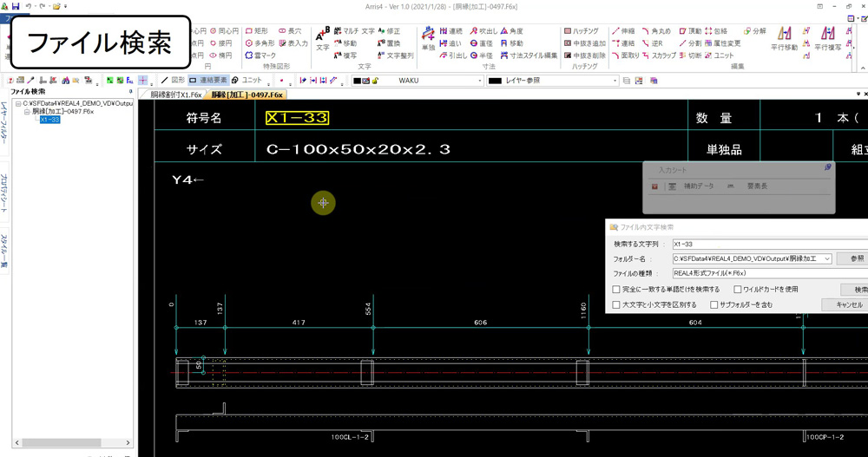Click the 参照 browse button

point(855,258)
